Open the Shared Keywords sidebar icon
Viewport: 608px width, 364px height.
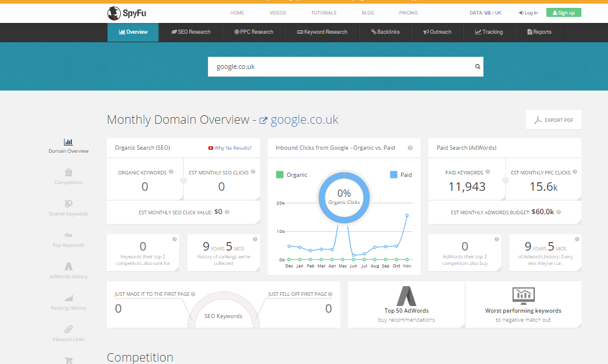(x=68, y=203)
